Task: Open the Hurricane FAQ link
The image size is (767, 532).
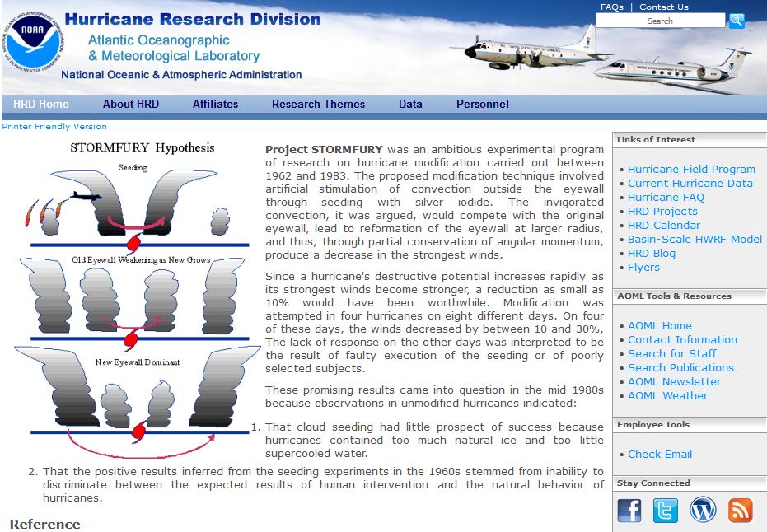Action: [666, 198]
